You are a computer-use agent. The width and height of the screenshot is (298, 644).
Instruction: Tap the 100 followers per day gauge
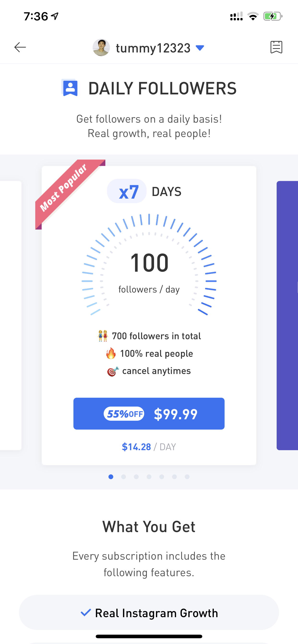[149, 265]
